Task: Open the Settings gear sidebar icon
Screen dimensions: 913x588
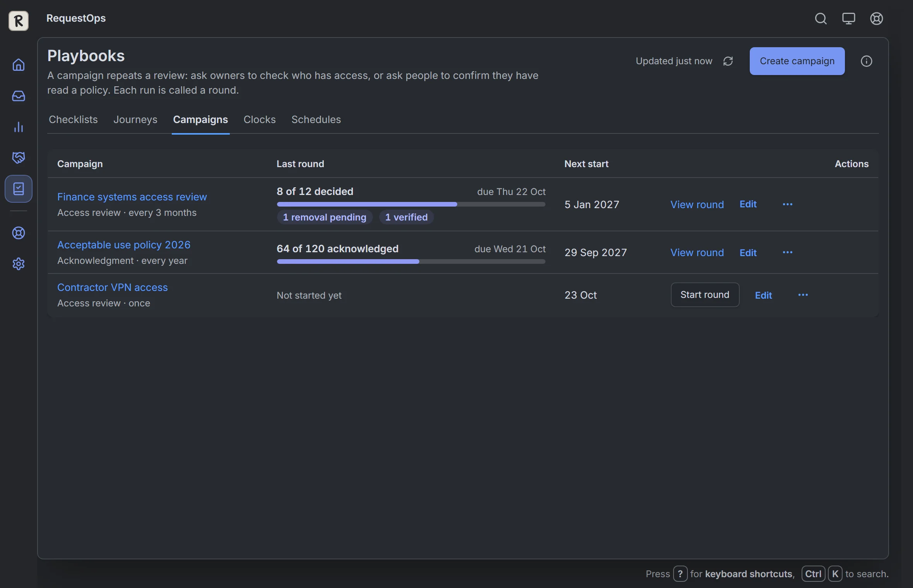Action: pos(19,264)
